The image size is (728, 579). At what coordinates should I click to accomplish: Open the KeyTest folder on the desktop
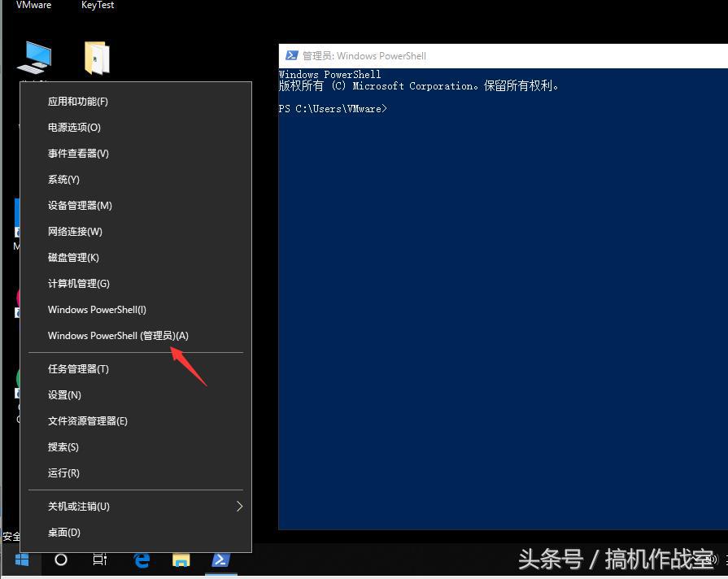[97, 57]
